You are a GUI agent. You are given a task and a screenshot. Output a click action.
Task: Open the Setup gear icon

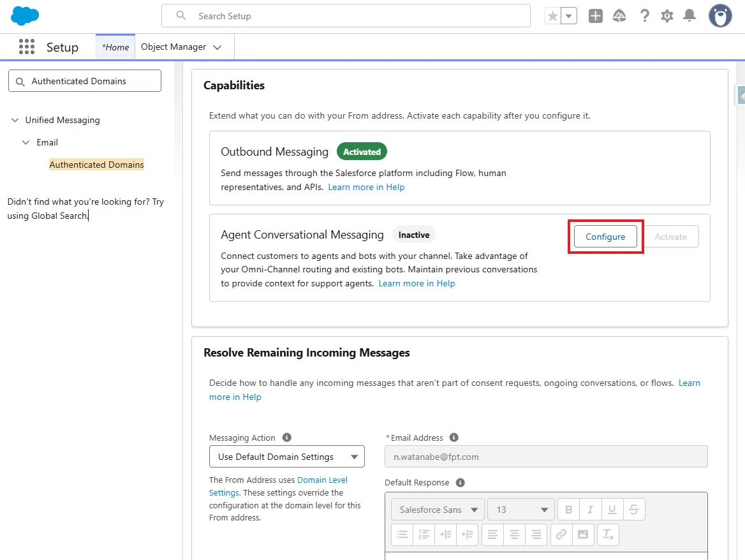click(x=667, y=16)
